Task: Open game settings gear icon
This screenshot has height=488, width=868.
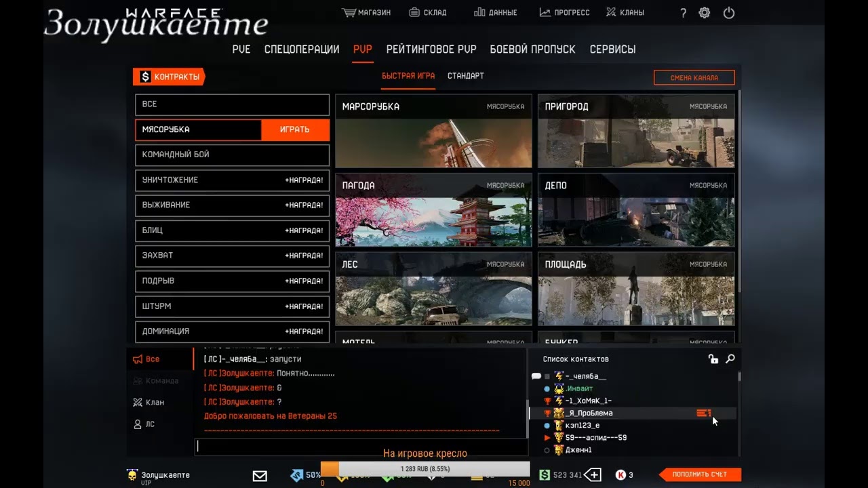Action: click(x=705, y=13)
